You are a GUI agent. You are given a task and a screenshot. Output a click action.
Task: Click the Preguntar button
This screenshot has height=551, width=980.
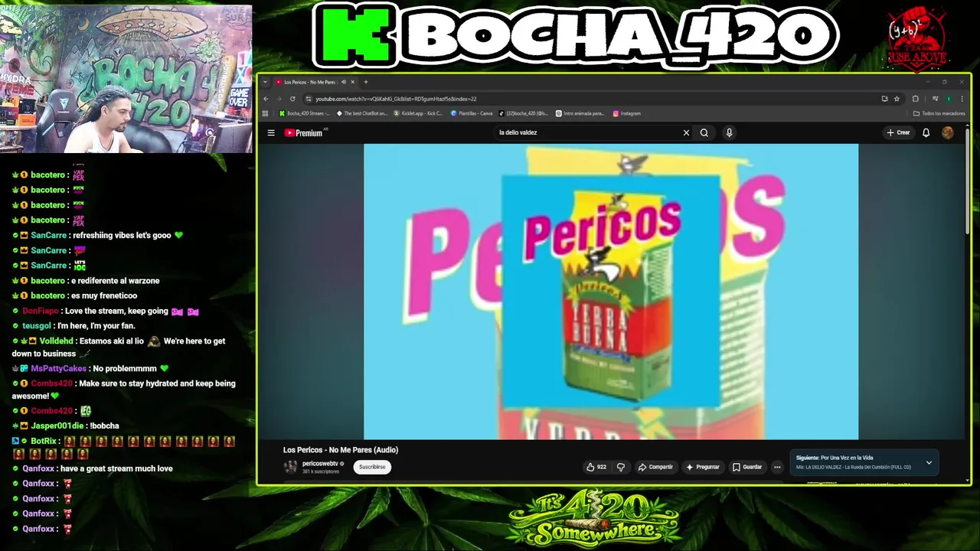702,467
